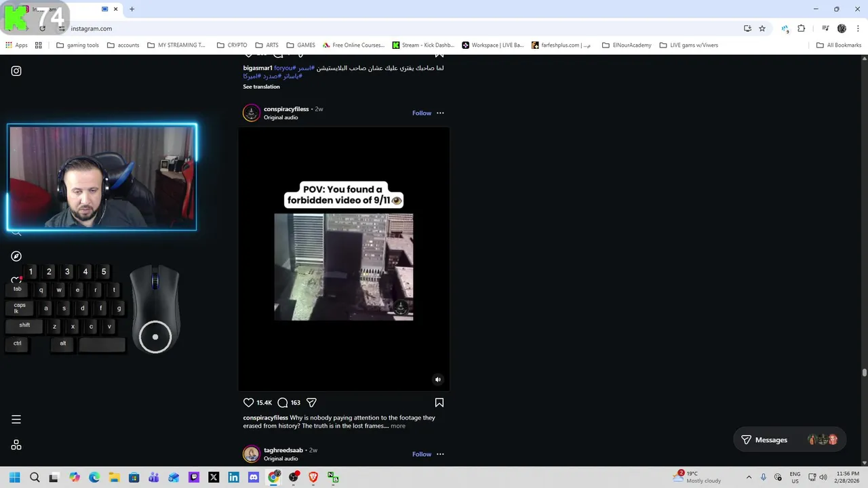Open the sidebar hamburger More menu
The width and height of the screenshot is (868, 488).
pos(16,420)
